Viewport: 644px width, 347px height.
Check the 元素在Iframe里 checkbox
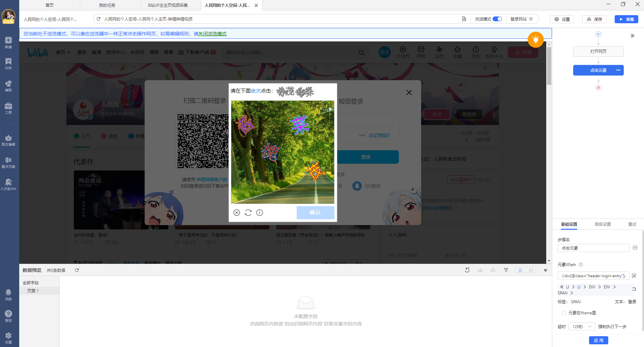(564, 313)
